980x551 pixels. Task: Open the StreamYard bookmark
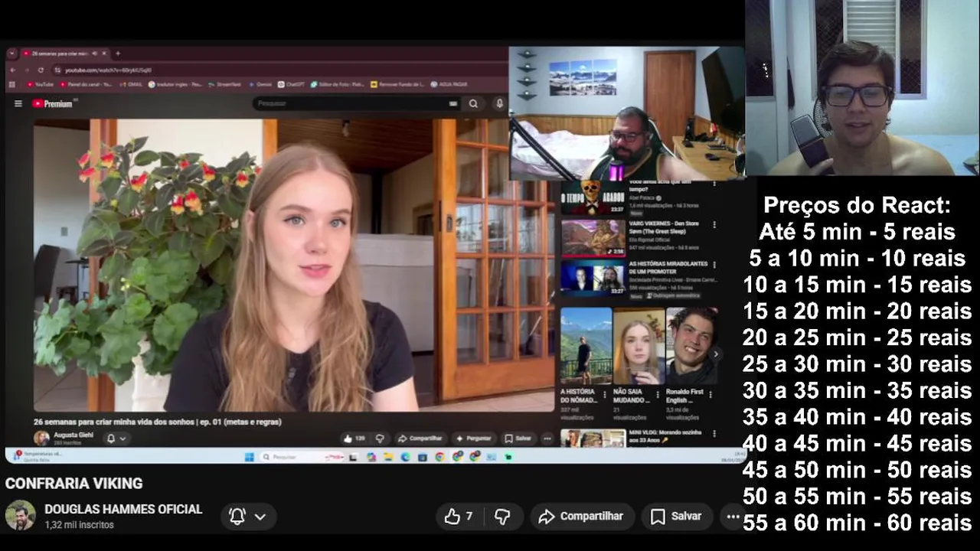point(225,84)
